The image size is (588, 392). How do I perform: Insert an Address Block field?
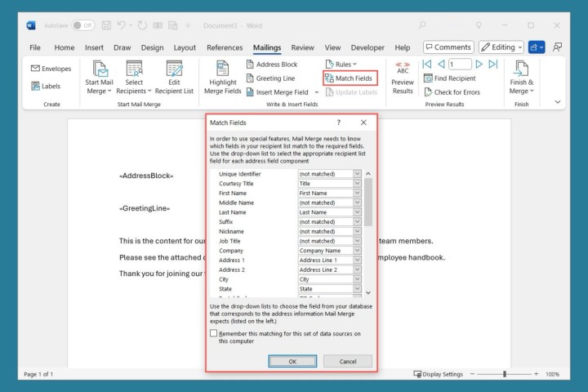click(272, 65)
